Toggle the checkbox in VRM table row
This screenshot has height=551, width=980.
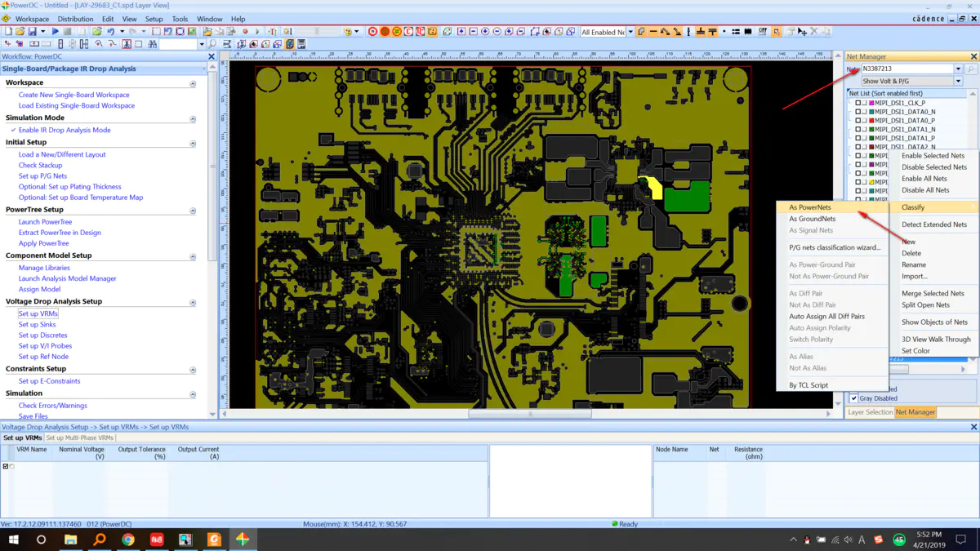pos(5,466)
